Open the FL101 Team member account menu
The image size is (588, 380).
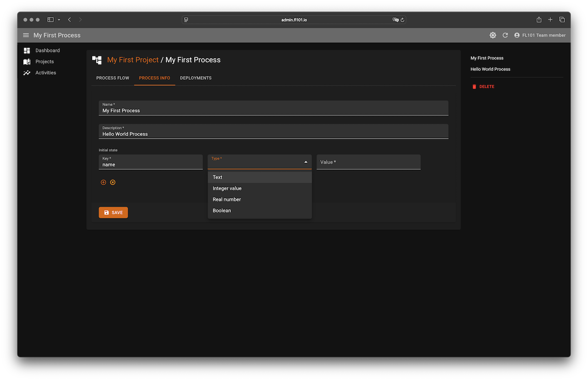(540, 35)
